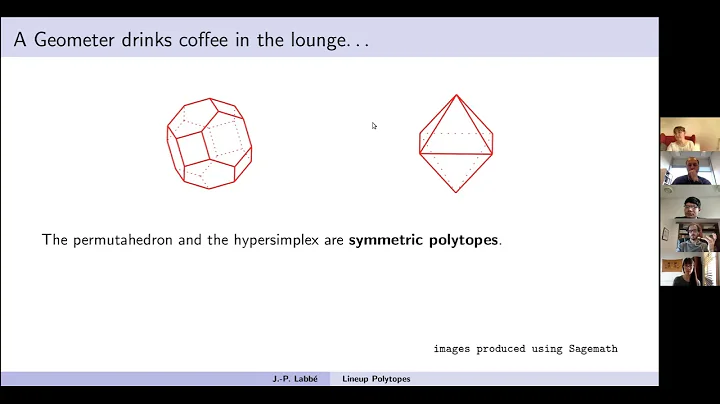The image size is (720, 404).
Task: Click the permutahedron polytope image
Action: [209, 143]
